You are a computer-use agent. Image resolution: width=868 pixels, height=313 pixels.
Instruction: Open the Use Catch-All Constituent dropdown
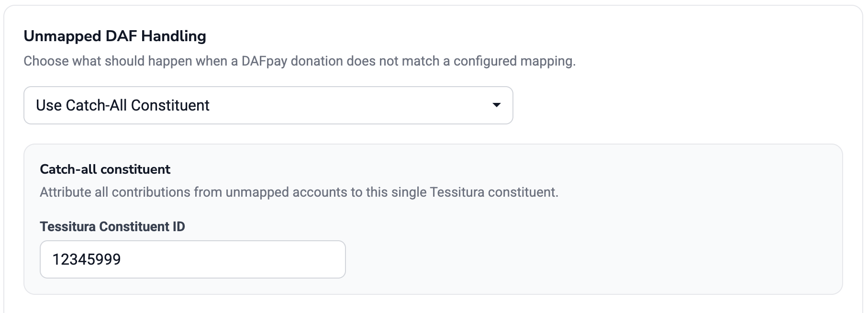pyautogui.click(x=268, y=105)
